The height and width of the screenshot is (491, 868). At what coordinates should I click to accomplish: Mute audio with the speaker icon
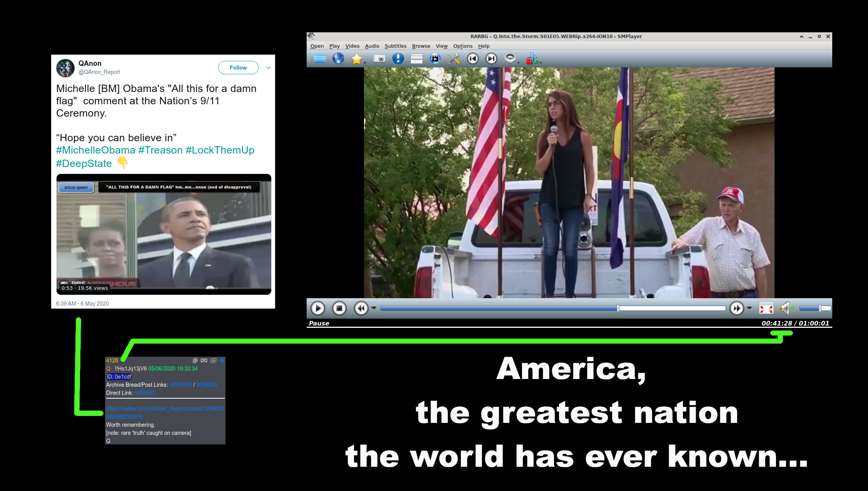click(786, 308)
